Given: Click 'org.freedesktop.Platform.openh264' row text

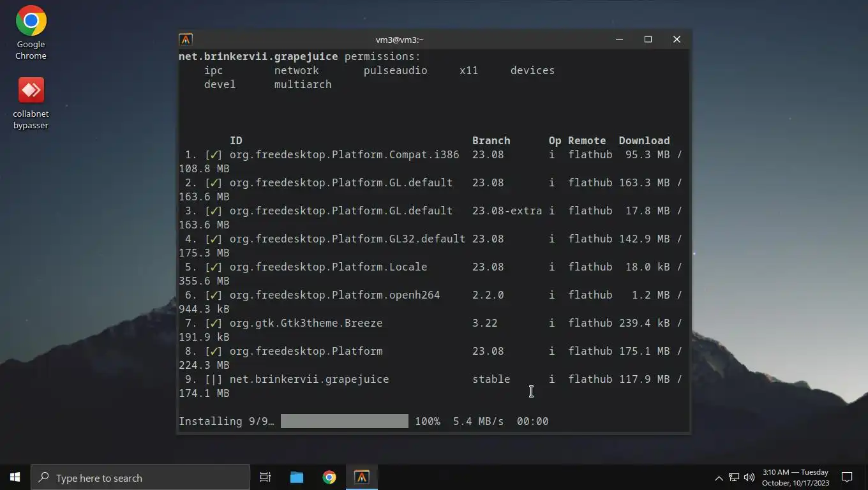Looking at the screenshot, I should coord(335,295).
